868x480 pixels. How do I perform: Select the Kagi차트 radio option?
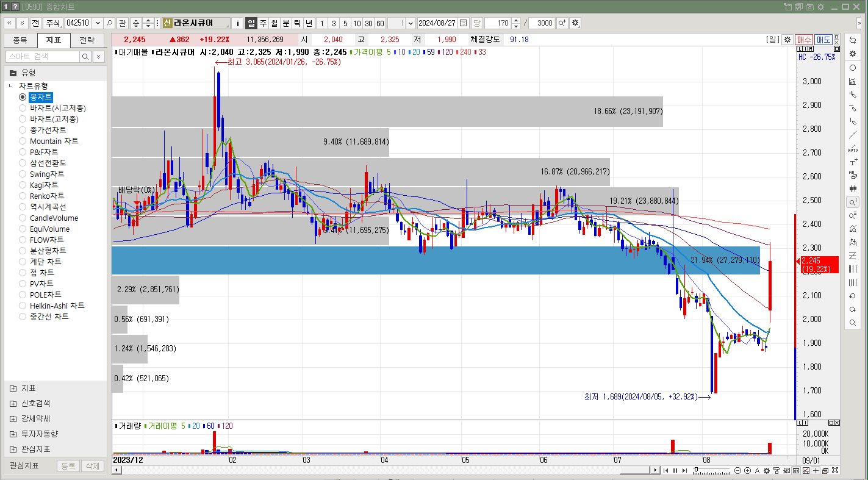pos(23,185)
